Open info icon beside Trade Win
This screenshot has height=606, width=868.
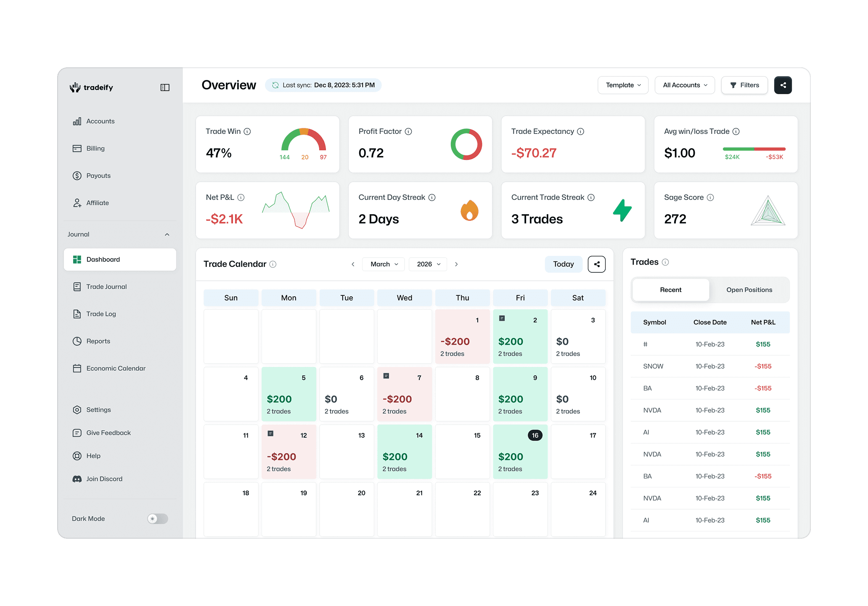(x=247, y=132)
